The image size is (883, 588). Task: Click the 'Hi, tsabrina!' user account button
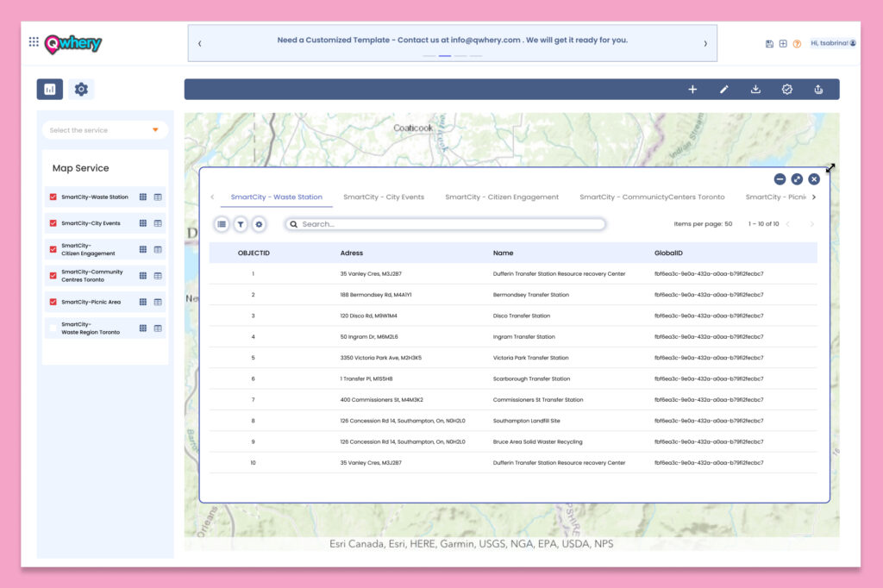[833, 43]
